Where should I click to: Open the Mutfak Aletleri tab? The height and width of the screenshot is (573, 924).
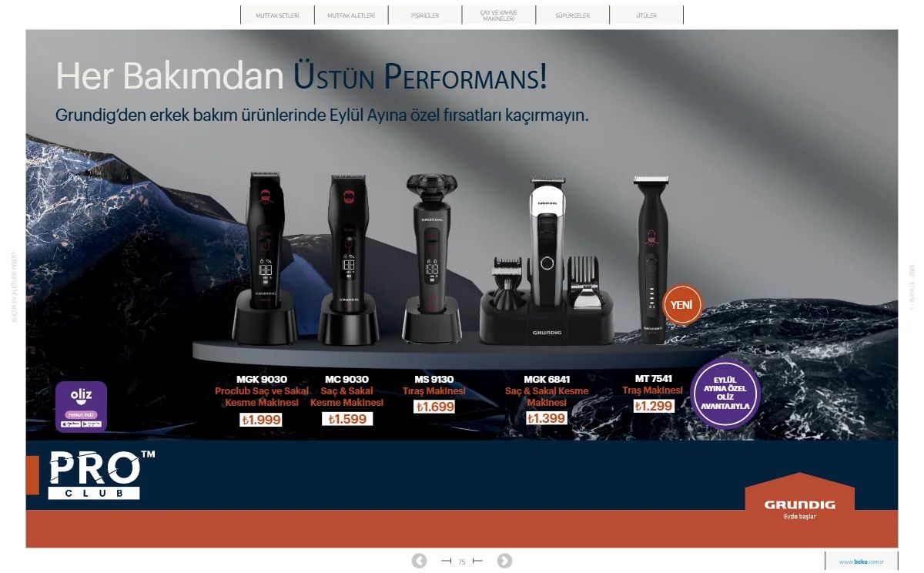351,15
